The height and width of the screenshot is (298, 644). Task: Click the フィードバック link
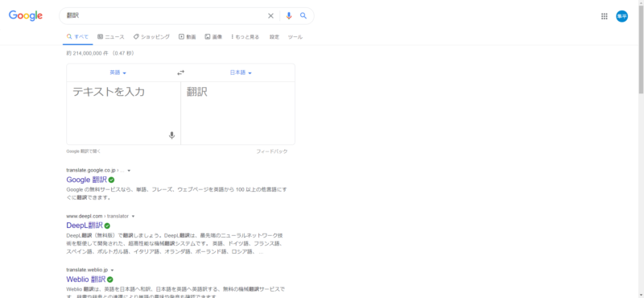(272, 151)
